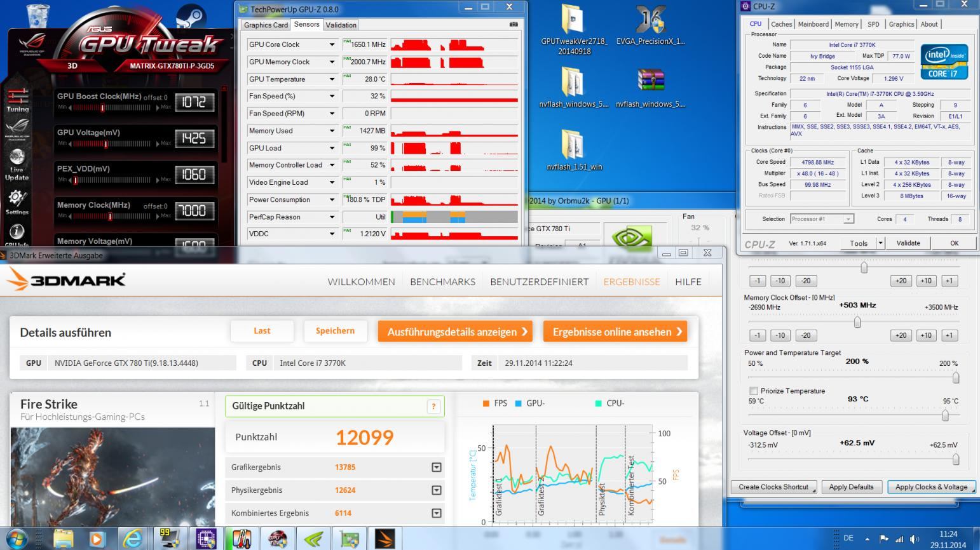Click GPU Boost Clock slider handle

click(x=102, y=108)
